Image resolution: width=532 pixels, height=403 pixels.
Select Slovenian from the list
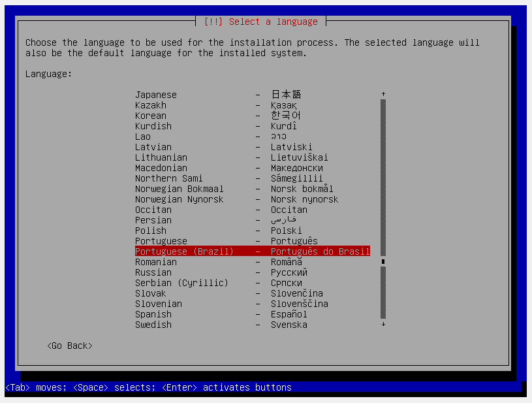pyautogui.click(x=253, y=304)
